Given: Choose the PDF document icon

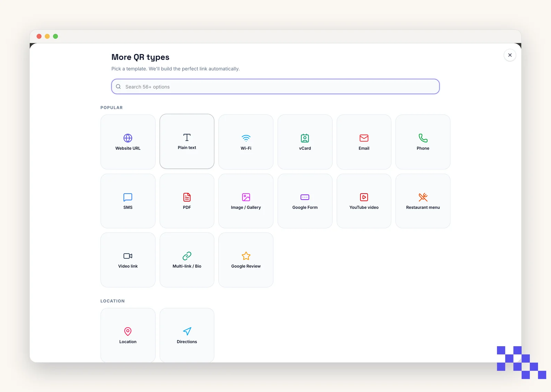Looking at the screenshot, I should click(187, 197).
